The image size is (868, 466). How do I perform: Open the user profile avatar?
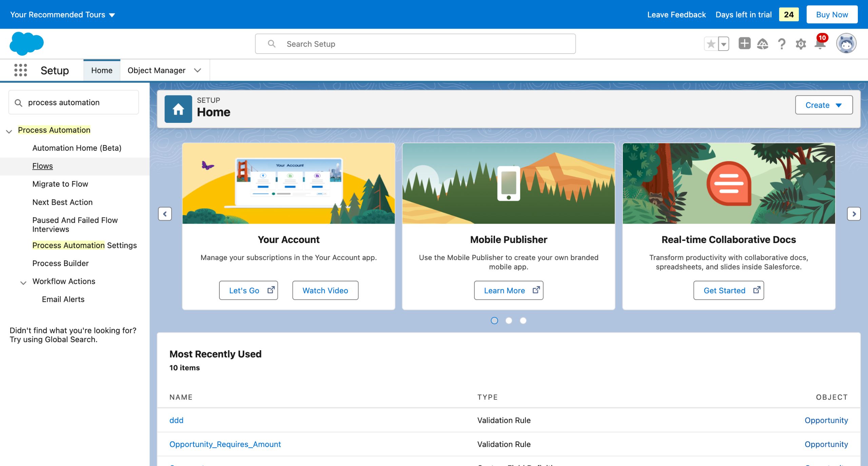846,43
